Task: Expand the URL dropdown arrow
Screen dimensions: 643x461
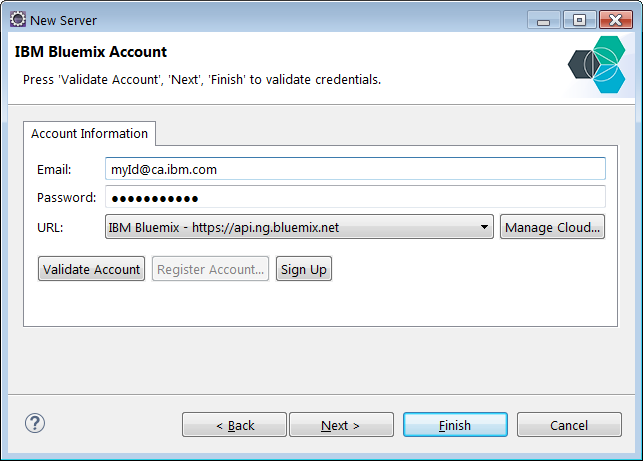Action: click(484, 227)
